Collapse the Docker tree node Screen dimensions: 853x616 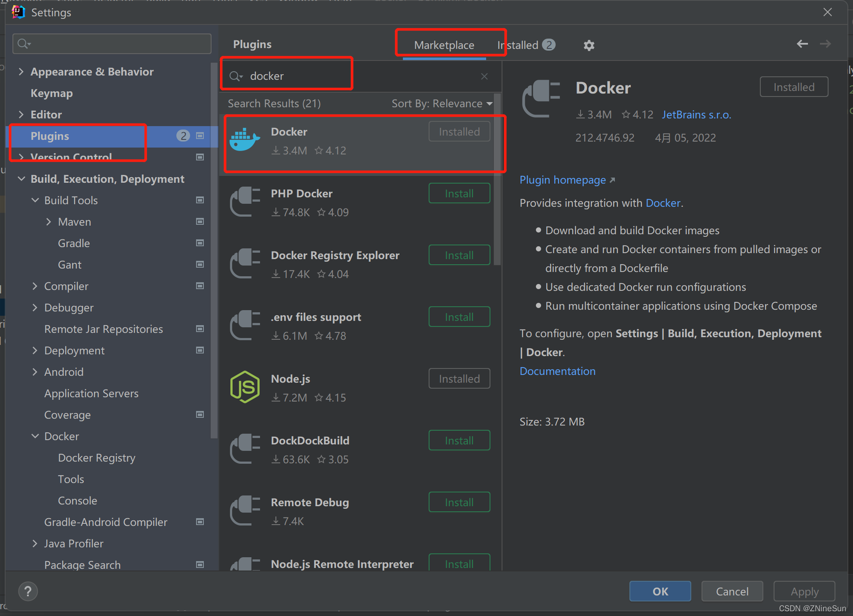point(35,436)
